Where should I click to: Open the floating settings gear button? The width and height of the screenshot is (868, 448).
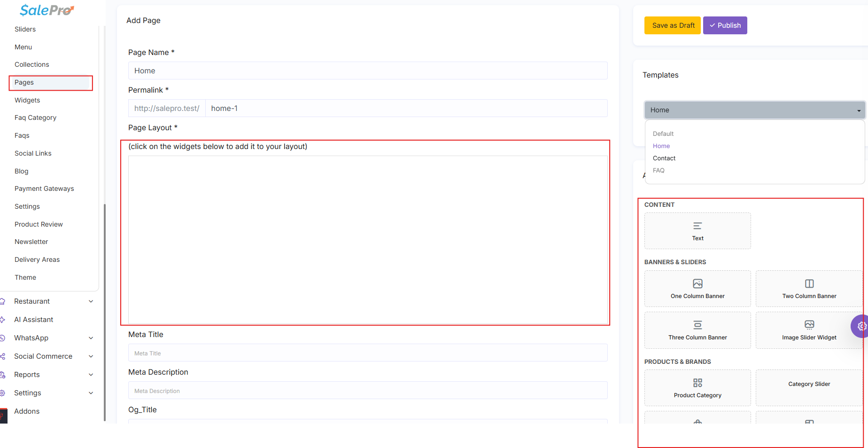(861, 326)
